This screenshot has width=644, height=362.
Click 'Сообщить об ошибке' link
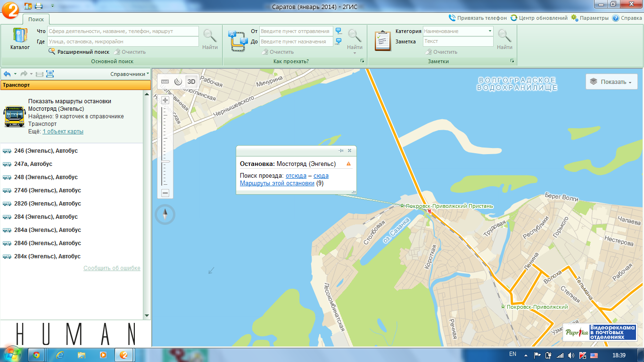(112, 268)
